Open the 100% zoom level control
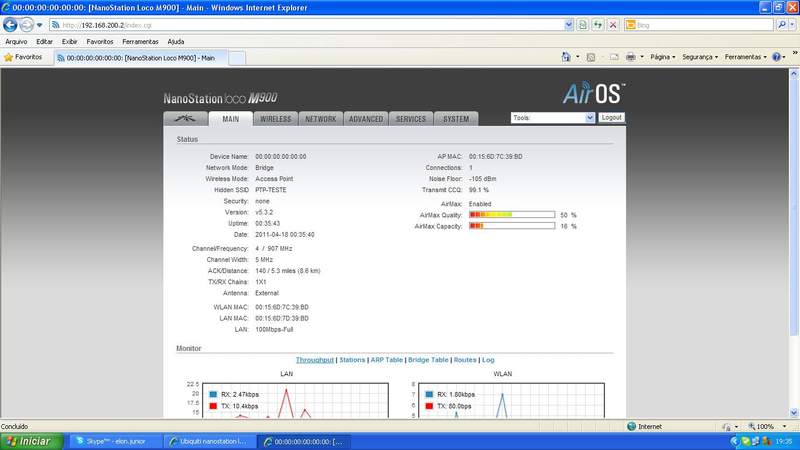 coord(766,427)
